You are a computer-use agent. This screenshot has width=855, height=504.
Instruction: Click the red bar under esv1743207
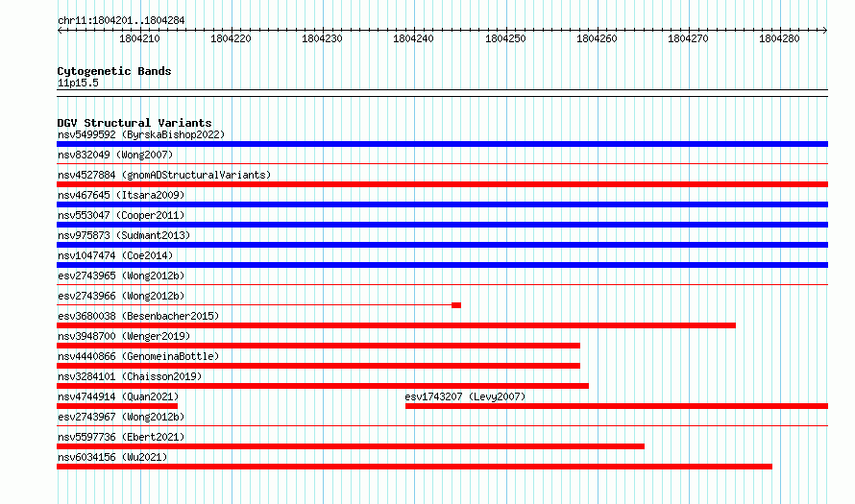point(617,406)
